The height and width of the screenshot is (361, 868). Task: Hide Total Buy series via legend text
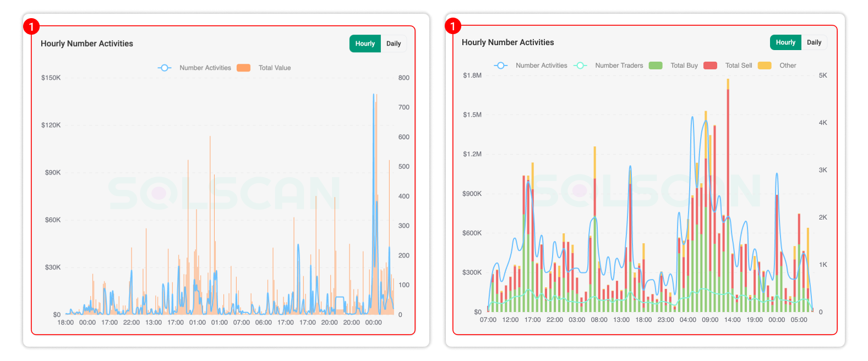[x=684, y=65]
